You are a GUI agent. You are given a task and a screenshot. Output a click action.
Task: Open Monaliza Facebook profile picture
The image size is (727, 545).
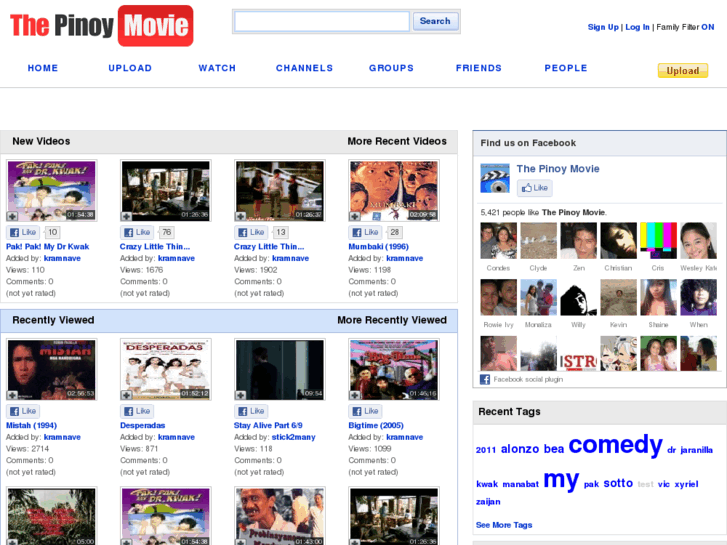coord(538,297)
